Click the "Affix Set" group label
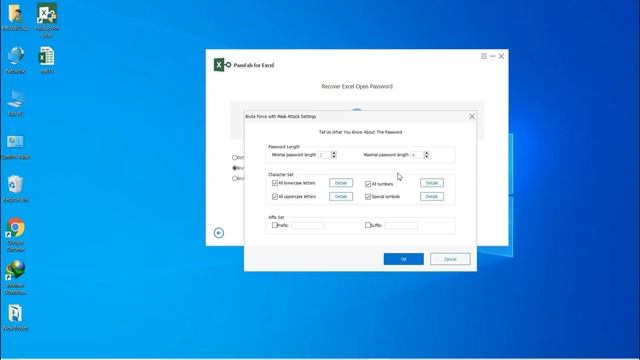This screenshot has height=360, width=640. (276, 217)
